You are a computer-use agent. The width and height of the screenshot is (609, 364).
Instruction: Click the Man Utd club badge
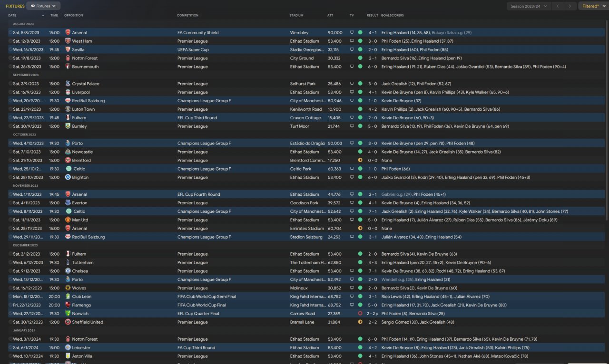pyautogui.click(x=68, y=220)
